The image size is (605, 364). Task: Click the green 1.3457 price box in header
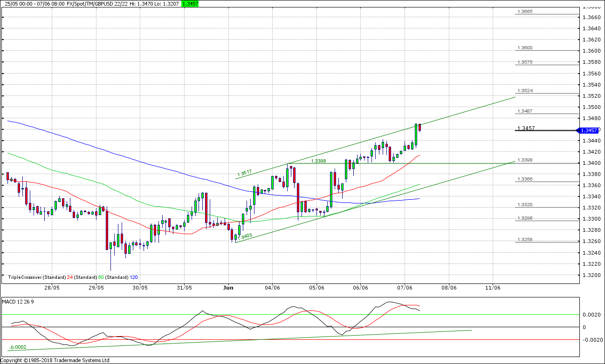pyautogui.click(x=190, y=3)
